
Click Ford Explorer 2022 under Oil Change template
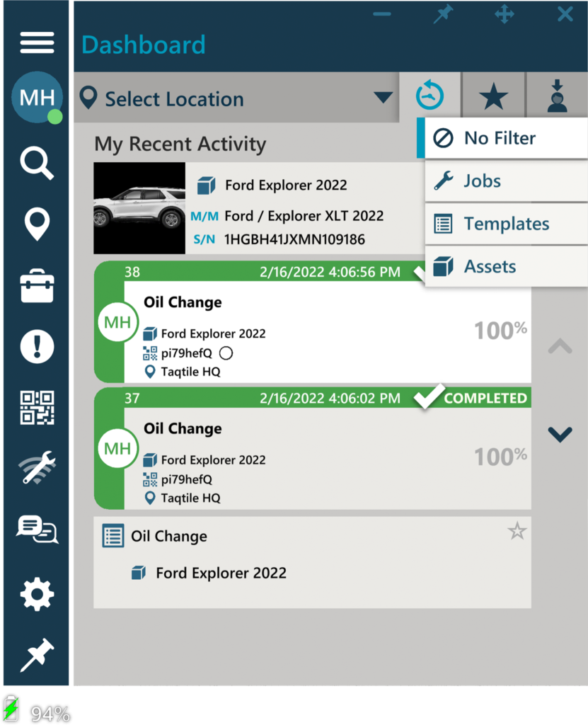tap(221, 573)
